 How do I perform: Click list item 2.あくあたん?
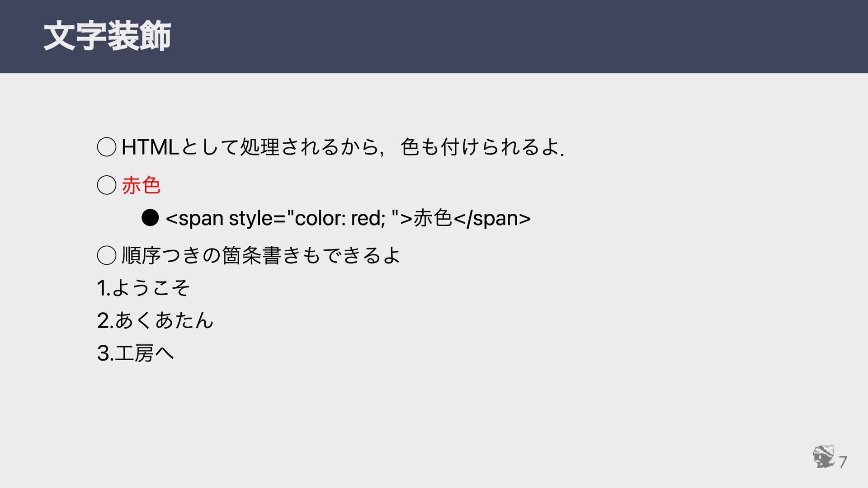pyautogui.click(x=155, y=320)
